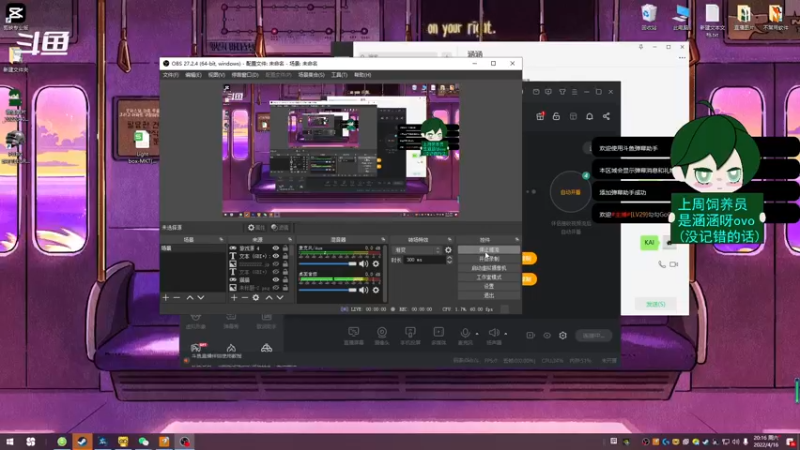The height and width of the screenshot is (450, 800).
Task: Pop out the scene transitions dock
Action: tap(449, 239)
